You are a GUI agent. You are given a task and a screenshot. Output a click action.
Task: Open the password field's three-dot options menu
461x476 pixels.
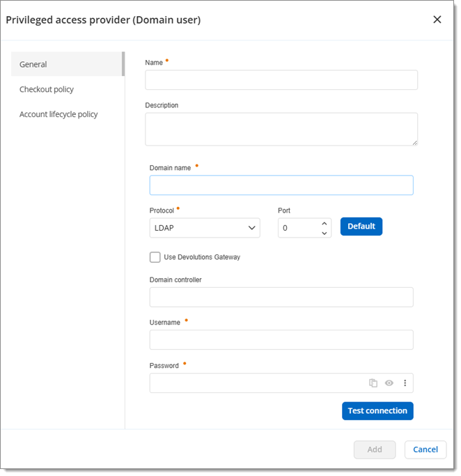pyautogui.click(x=405, y=383)
